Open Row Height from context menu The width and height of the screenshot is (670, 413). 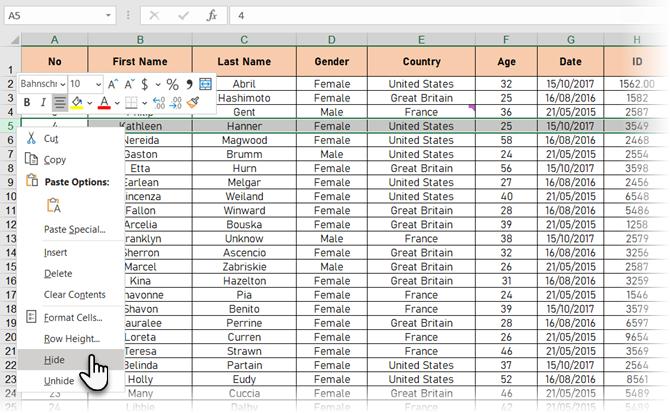coord(71,339)
